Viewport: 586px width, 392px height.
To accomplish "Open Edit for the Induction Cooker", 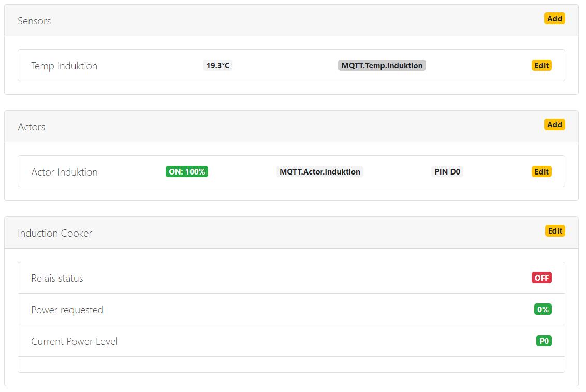I will click(x=555, y=231).
